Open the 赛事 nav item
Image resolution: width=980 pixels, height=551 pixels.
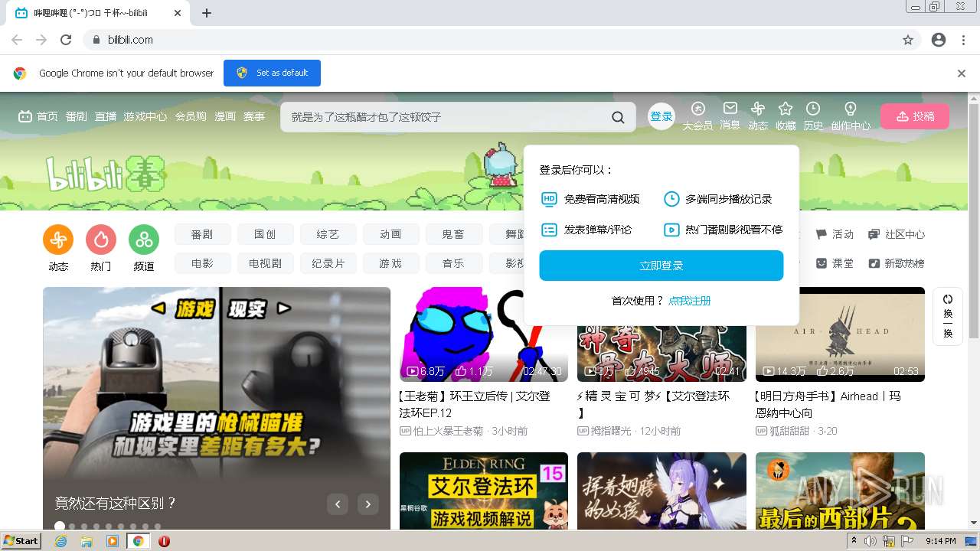(x=254, y=116)
